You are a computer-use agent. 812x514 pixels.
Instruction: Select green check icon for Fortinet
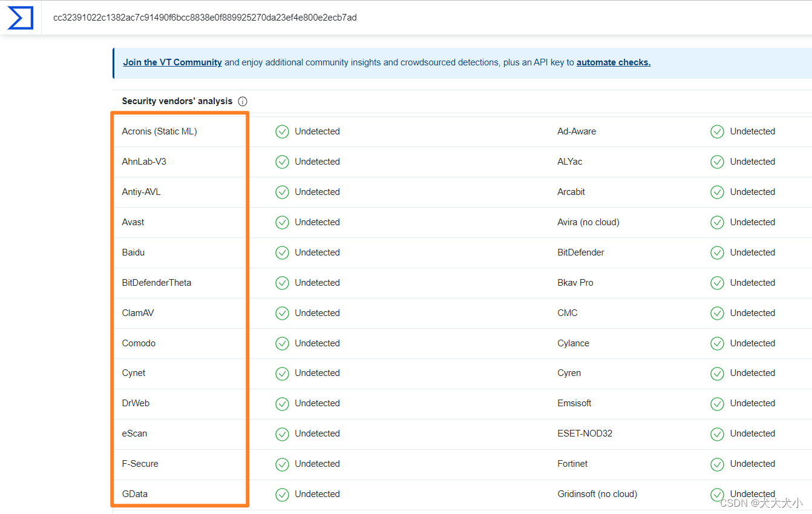coord(717,464)
